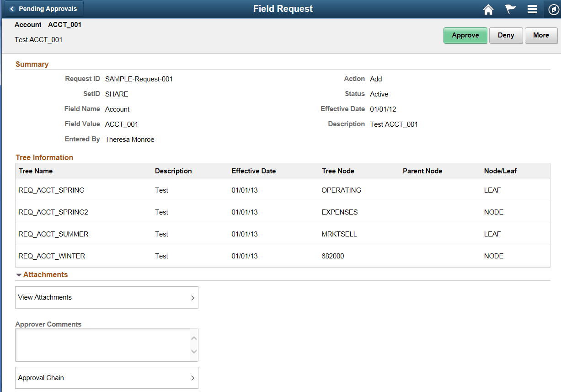561x392 pixels.
Task: Click the Theresa Monroe entered-by value
Action: pyautogui.click(x=130, y=140)
